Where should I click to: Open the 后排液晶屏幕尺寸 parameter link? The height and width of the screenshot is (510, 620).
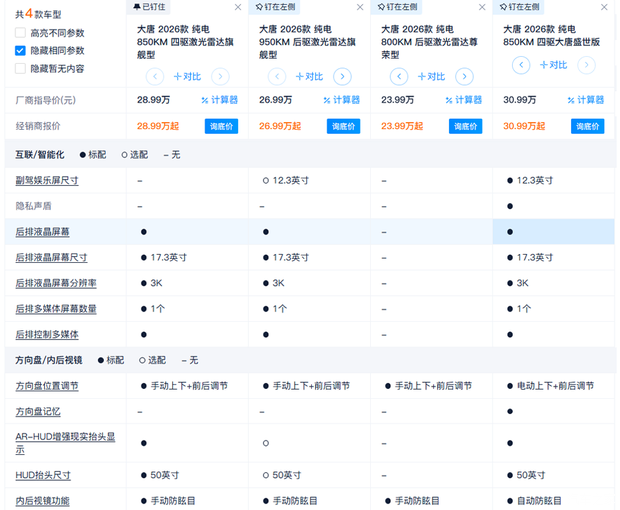coord(51,258)
